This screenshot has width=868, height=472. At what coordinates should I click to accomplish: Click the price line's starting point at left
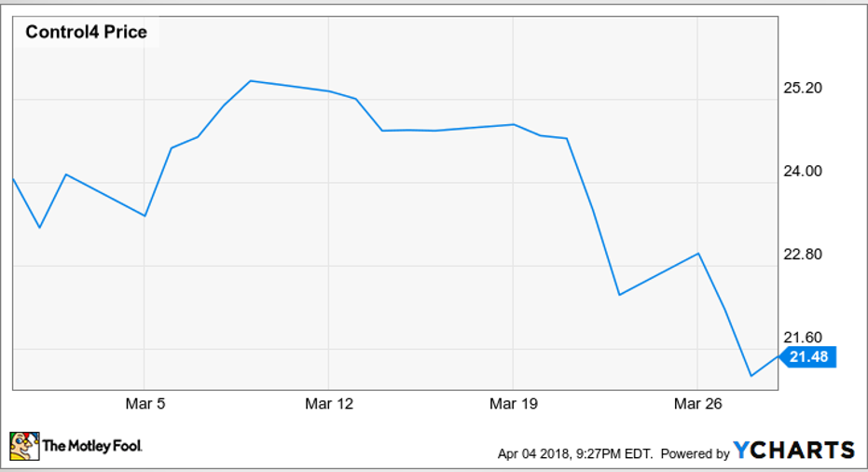[12, 178]
